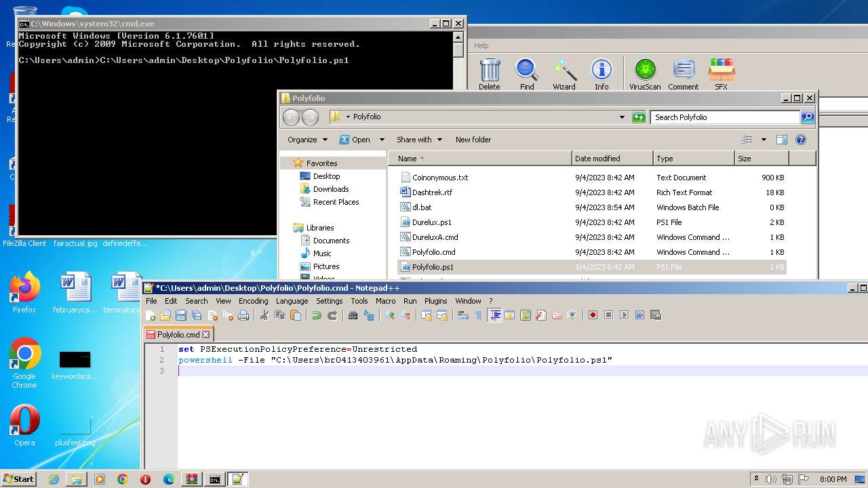Toggle the preview pane button in Explorer
Screen dimensions: 868x488
(x=782, y=140)
